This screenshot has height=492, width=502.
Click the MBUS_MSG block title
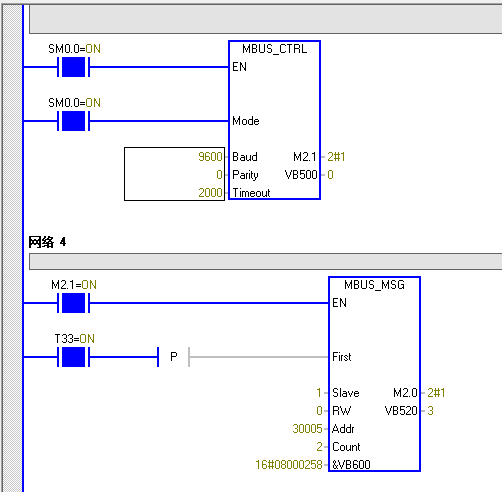tap(374, 285)
